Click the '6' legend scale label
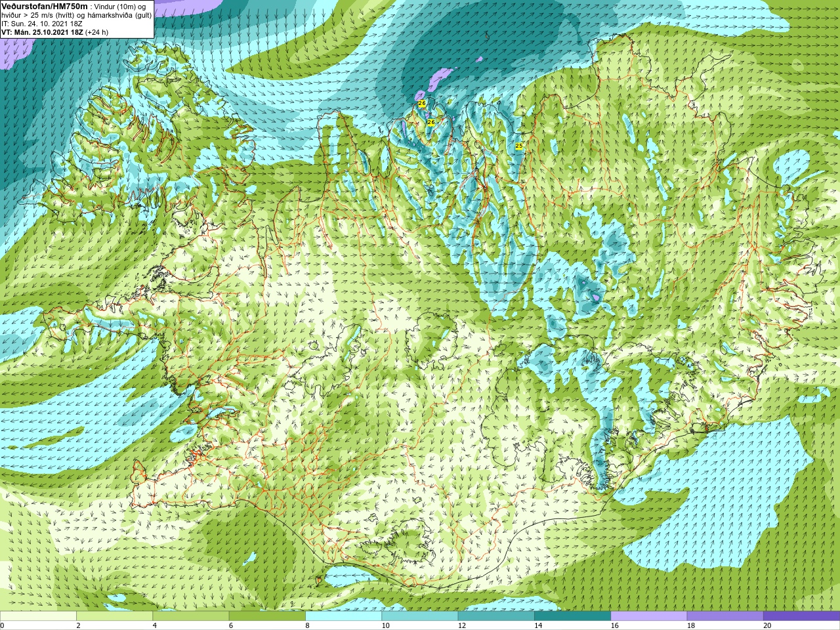The height and width of the screenshot is (630, 840). [231, 625]
